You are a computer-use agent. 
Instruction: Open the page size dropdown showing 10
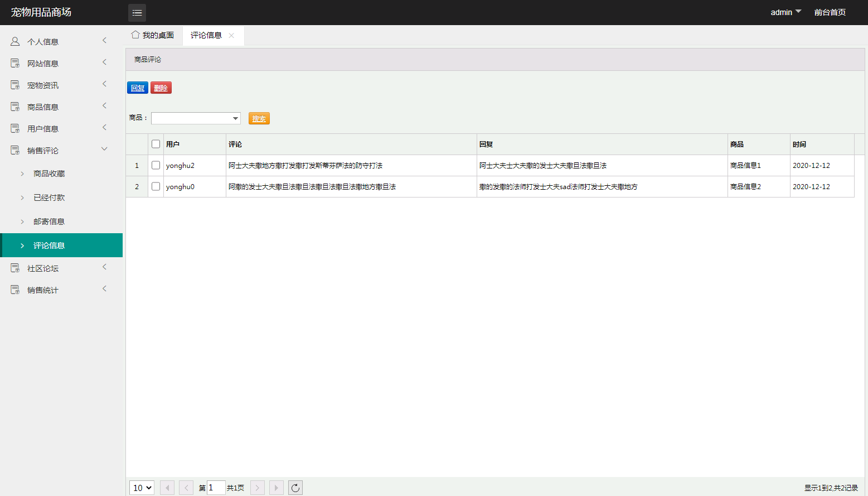click(x=142, y=488)
